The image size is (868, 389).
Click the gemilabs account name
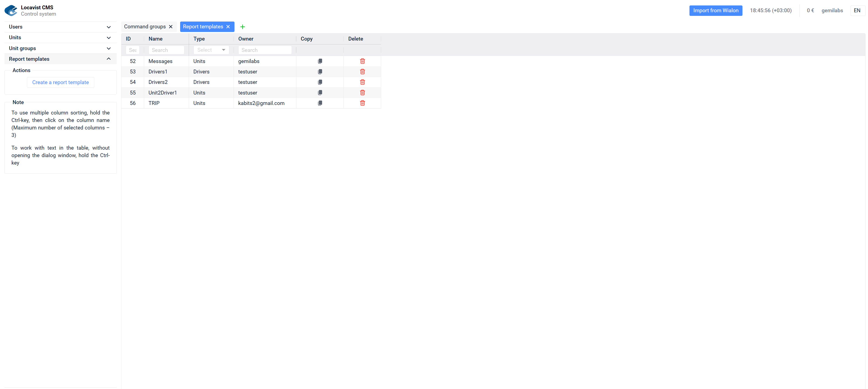coord(832,10)
